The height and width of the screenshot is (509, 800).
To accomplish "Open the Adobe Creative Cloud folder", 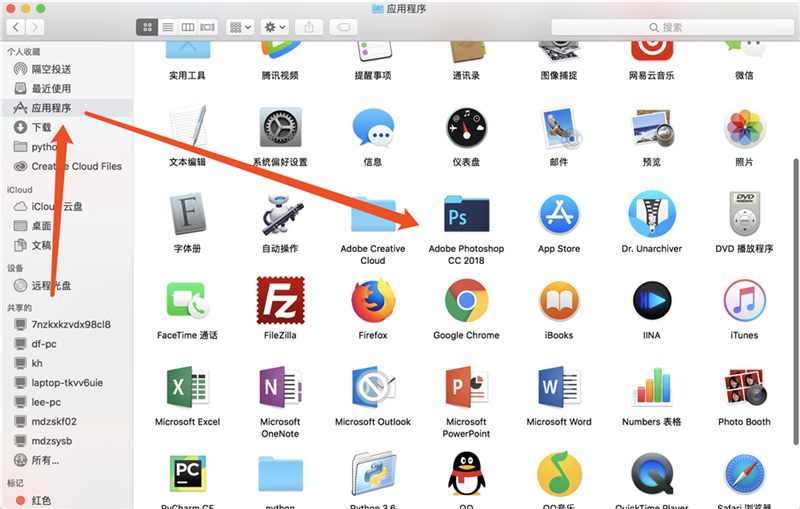I will [x=373, y=214].
